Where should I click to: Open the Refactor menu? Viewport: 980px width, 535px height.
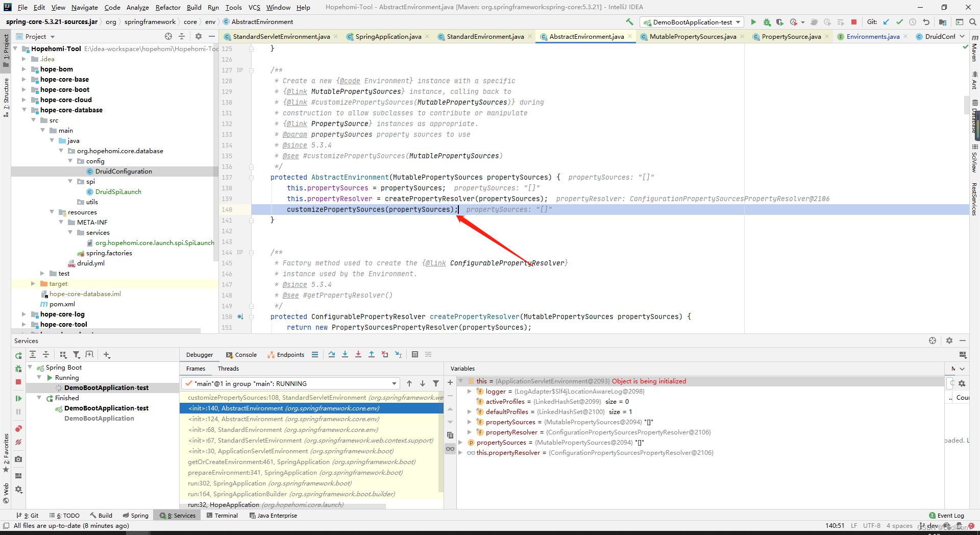click(x=168, y=7)
